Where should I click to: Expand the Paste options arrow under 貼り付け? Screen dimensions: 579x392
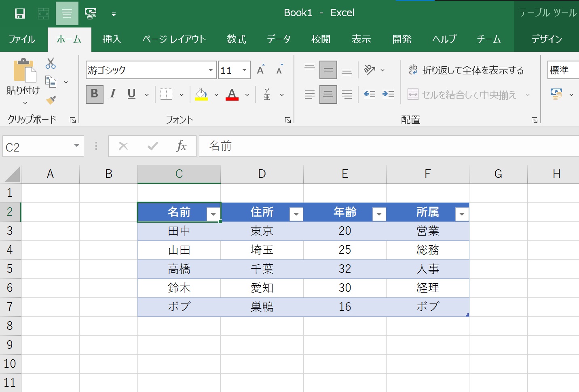(x=25, y=103)
